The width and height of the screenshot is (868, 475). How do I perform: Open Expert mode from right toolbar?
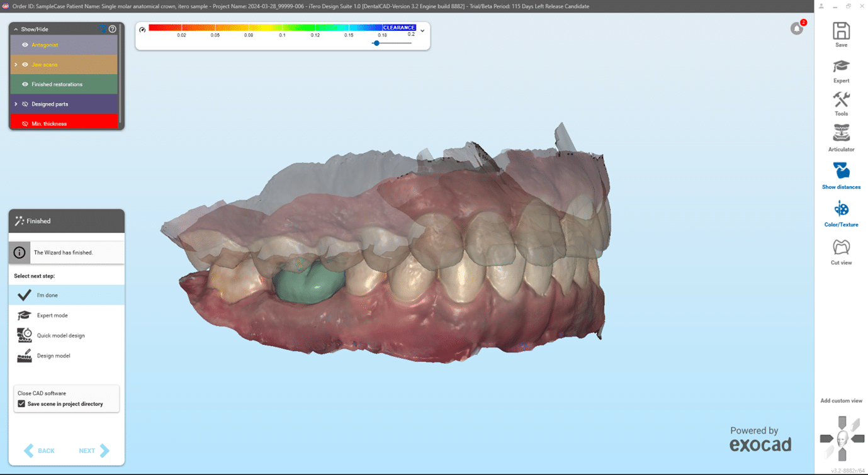tap(841, 67)
